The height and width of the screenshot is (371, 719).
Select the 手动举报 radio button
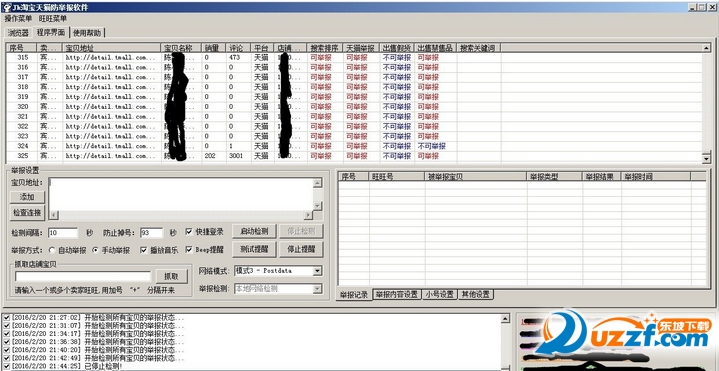coord(96,250)
